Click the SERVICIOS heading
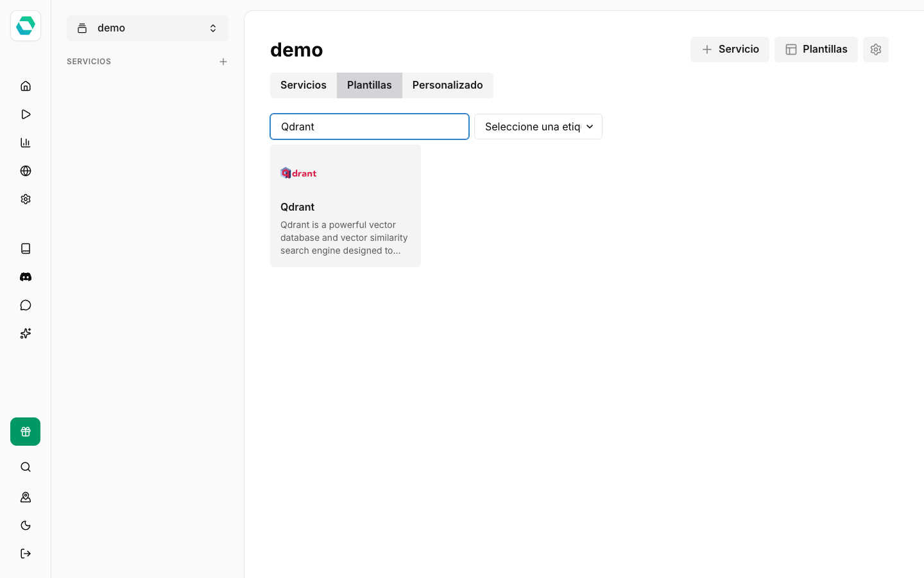924x578 pixels. [x=89, y=62]
